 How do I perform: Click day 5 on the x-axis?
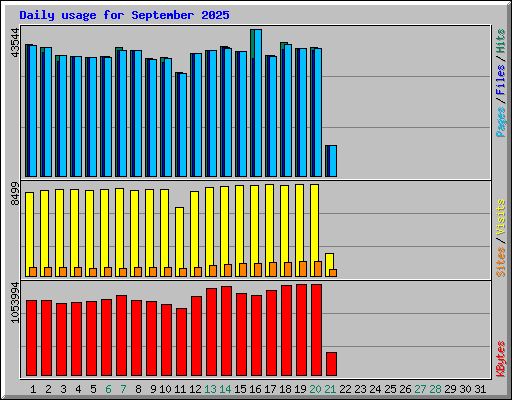[x=93, y=389]
